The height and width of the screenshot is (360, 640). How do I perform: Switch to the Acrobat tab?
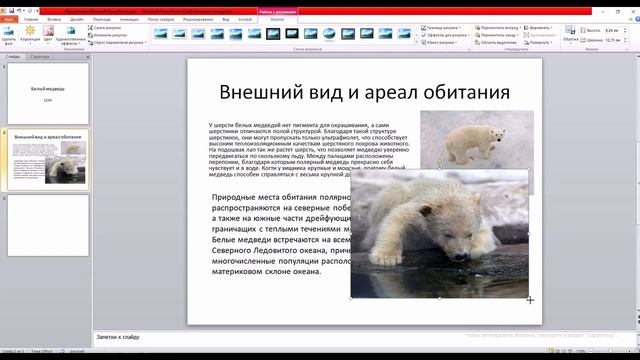pos(245,19)
